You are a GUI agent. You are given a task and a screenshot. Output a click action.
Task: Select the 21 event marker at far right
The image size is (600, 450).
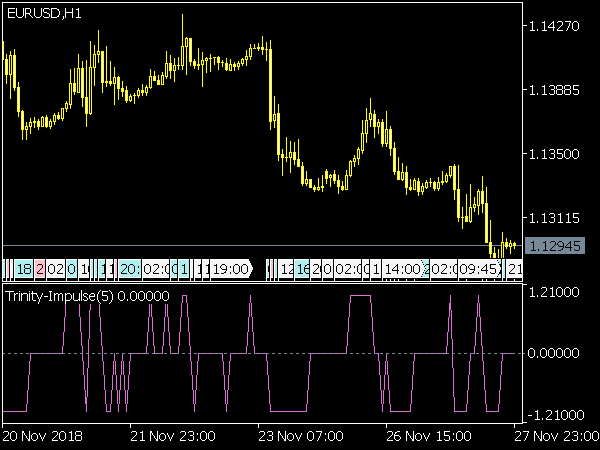pos(514,269)
